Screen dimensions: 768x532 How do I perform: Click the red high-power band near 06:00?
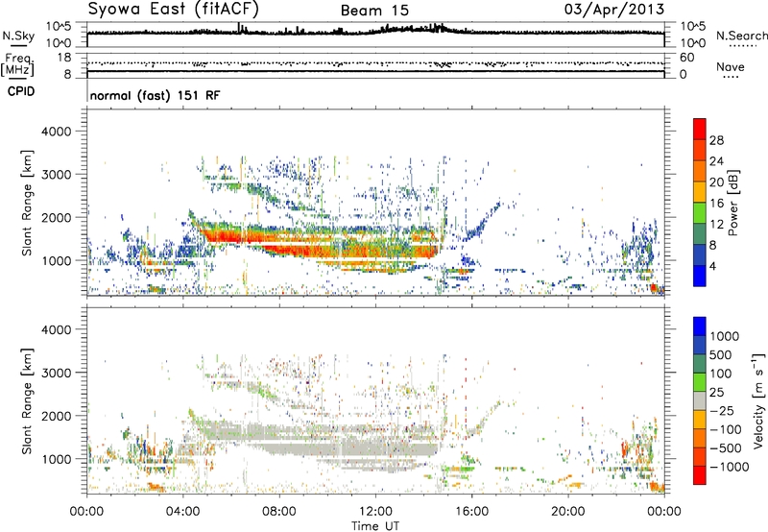tap(230, 236)
